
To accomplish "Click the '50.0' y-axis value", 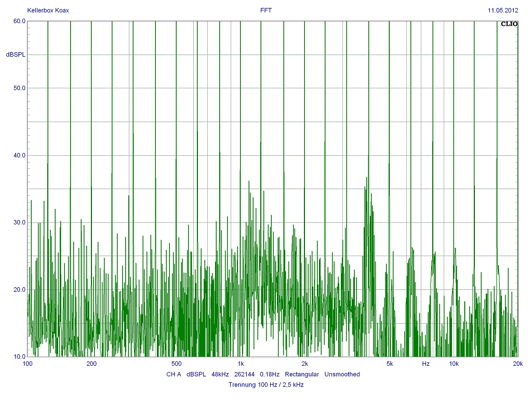I will pyautogui.click(x=19, y=88).
